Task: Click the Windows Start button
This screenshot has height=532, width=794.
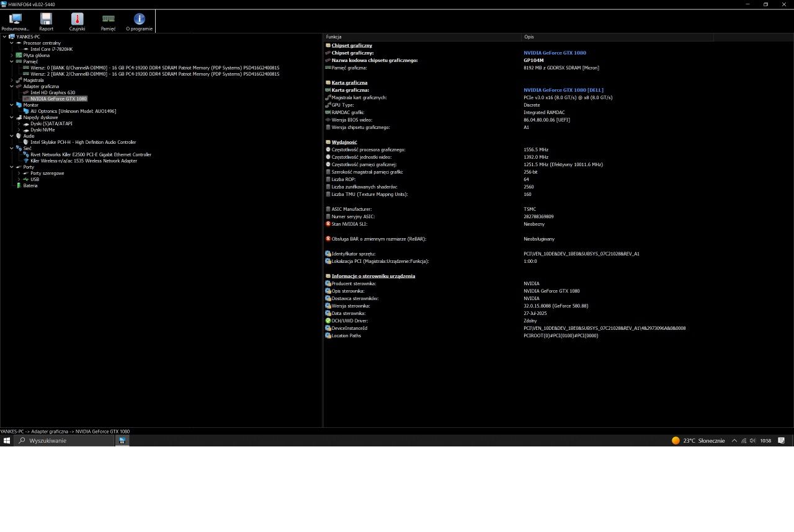Action: click(7, 440)
